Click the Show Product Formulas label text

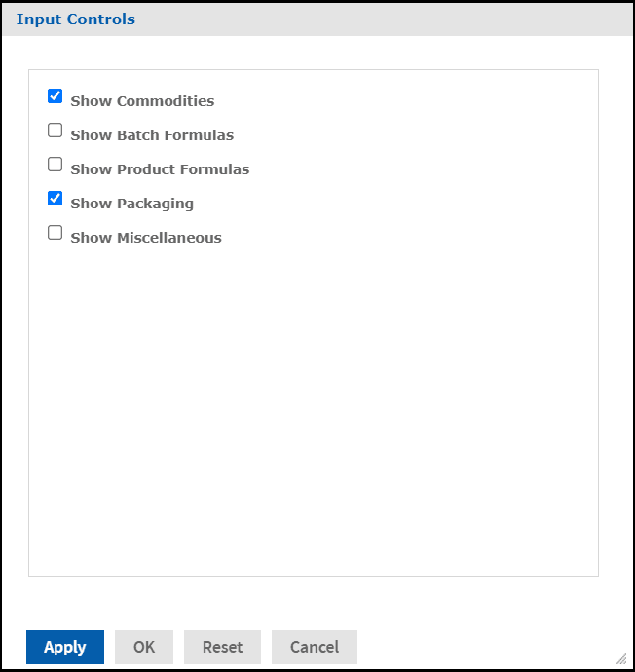(160, 169)
